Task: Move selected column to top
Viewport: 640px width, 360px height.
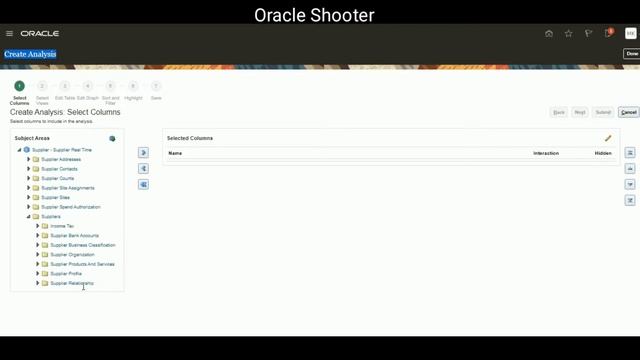Action: 630,153
